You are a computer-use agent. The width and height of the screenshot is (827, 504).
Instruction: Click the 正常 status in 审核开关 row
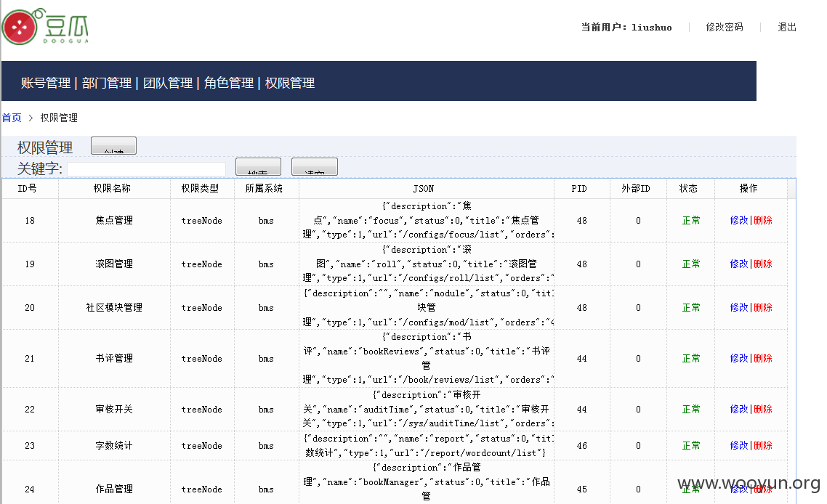[x=691, y=409]
